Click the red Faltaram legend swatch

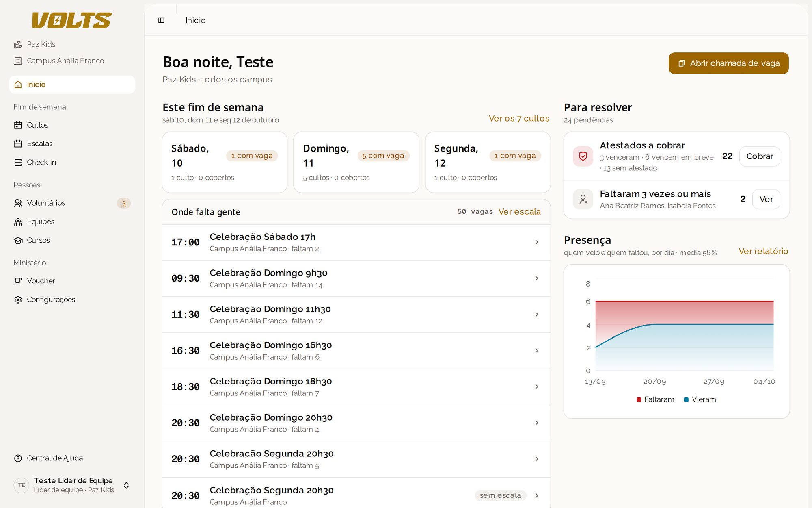(x=639, y=400)
